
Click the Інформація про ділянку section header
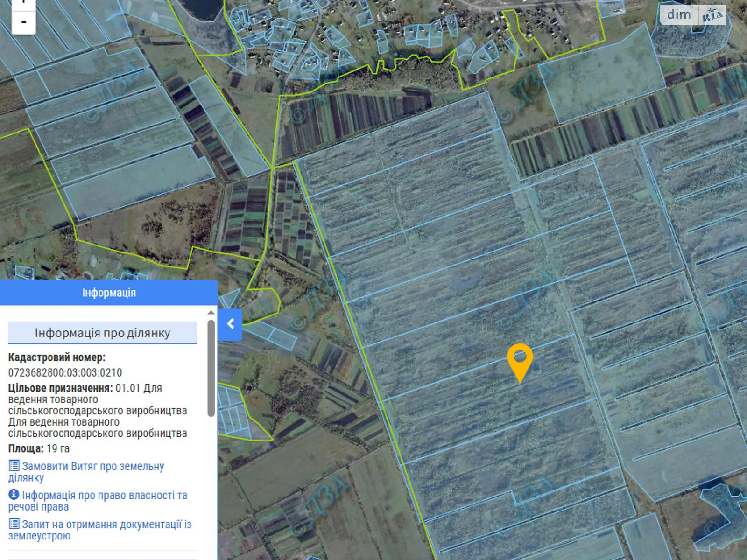coord(102,333)
